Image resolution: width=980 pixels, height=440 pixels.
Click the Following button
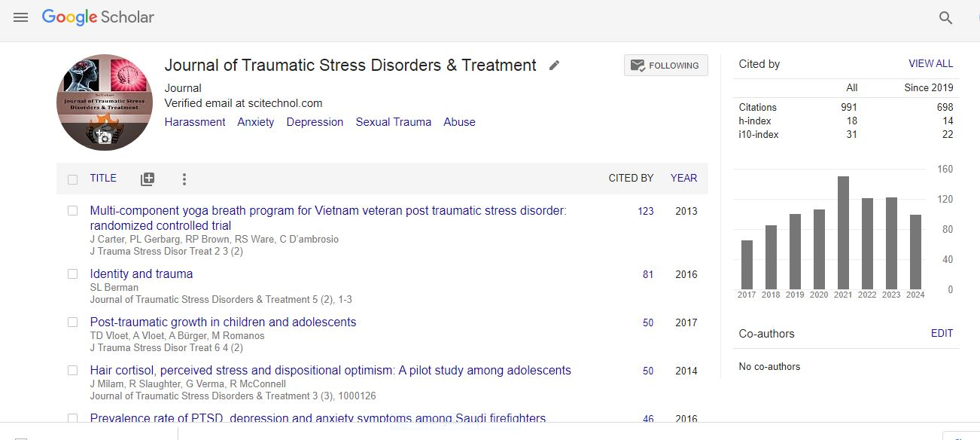666,66
